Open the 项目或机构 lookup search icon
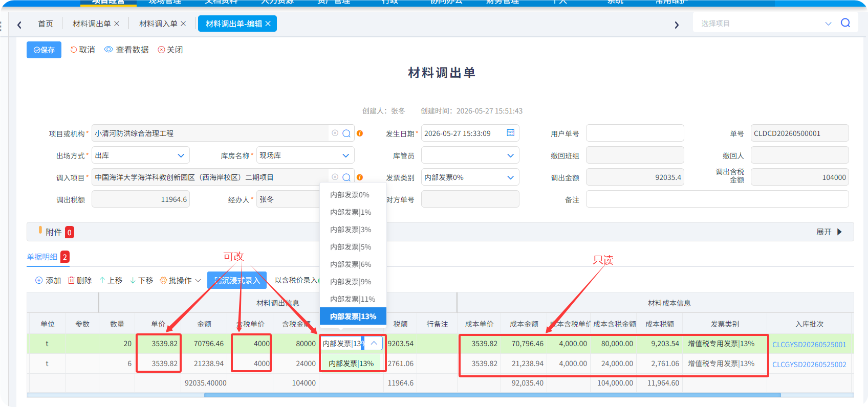This screenshot has width=868, height=407. pos(346,133)
